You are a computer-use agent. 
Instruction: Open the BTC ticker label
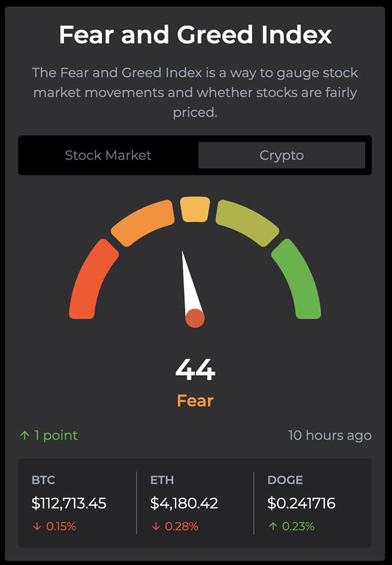[x=43, y=480]
